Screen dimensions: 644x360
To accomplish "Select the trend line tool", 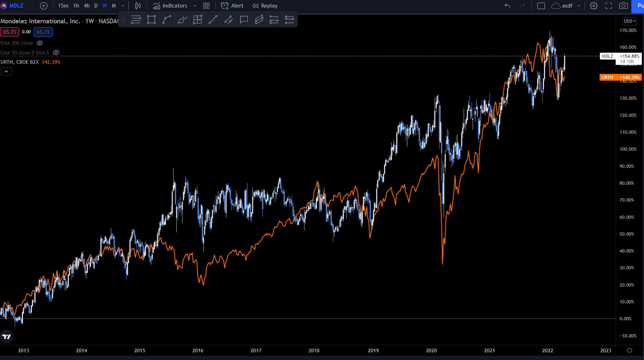I will tap(213, 20).
